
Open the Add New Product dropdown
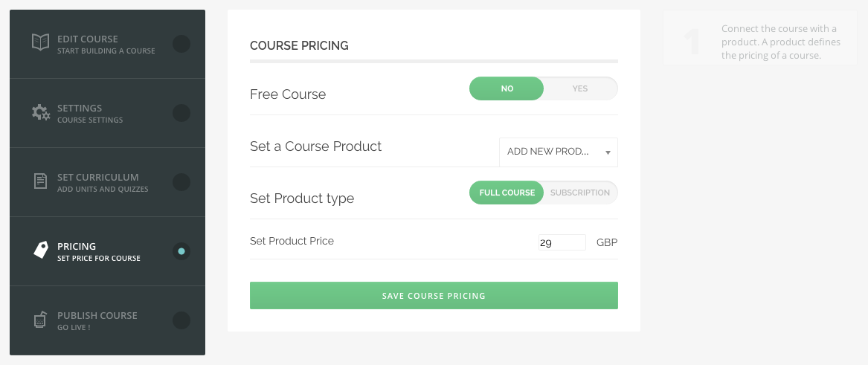click(558, 152)
